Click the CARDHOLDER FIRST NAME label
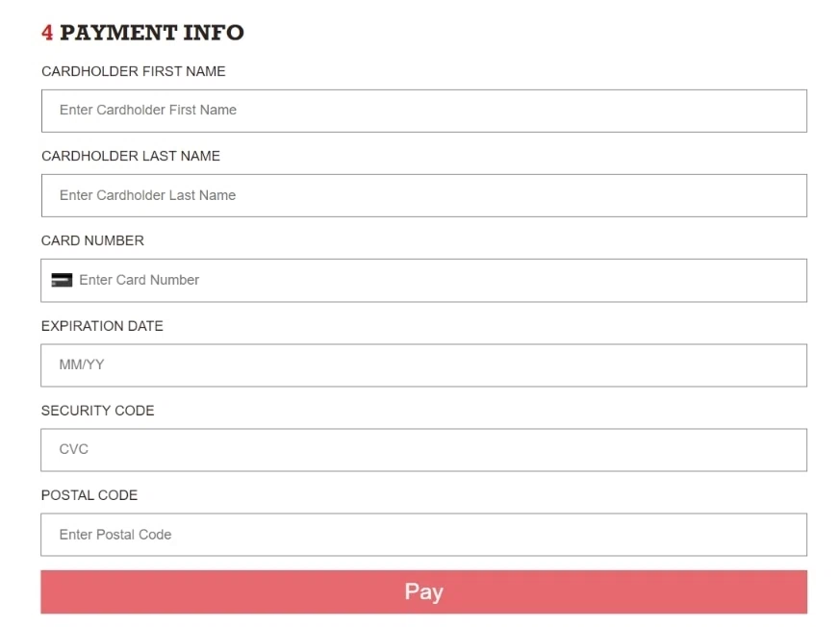The image size is (840, 627). (x=134, y=71)
